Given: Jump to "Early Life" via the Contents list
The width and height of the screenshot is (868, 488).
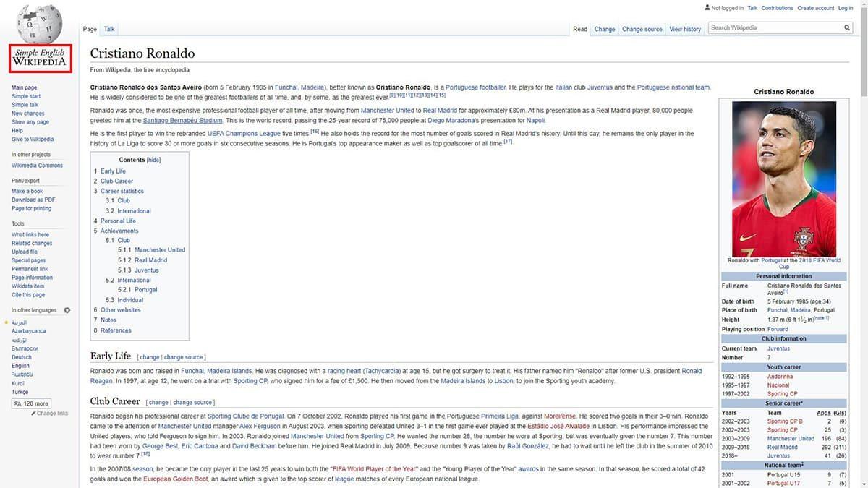Looking at the screenshot, I should point(112,171).
